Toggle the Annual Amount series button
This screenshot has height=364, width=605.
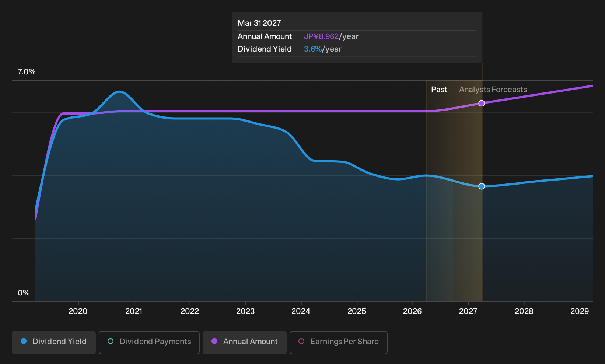click(245, 342)
